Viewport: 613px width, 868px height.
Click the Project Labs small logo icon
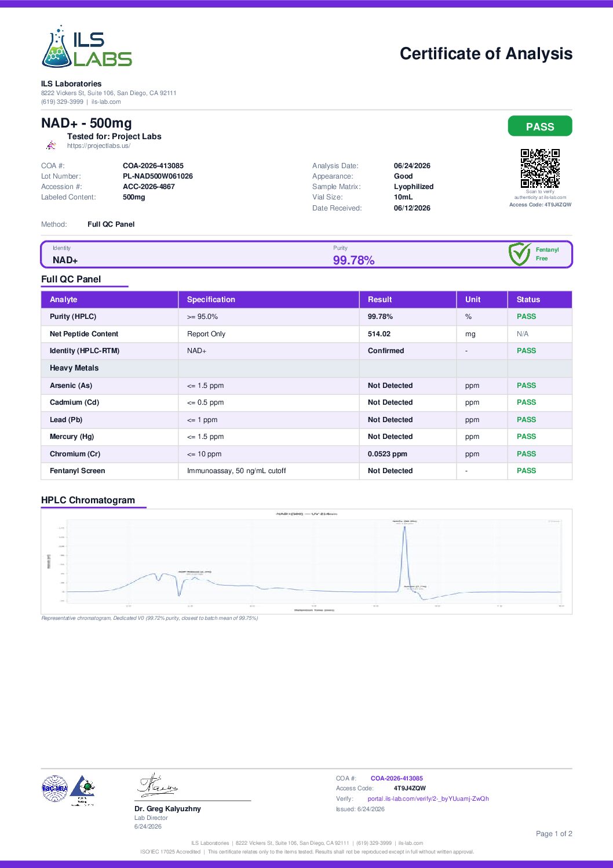[x=52, y=145]
